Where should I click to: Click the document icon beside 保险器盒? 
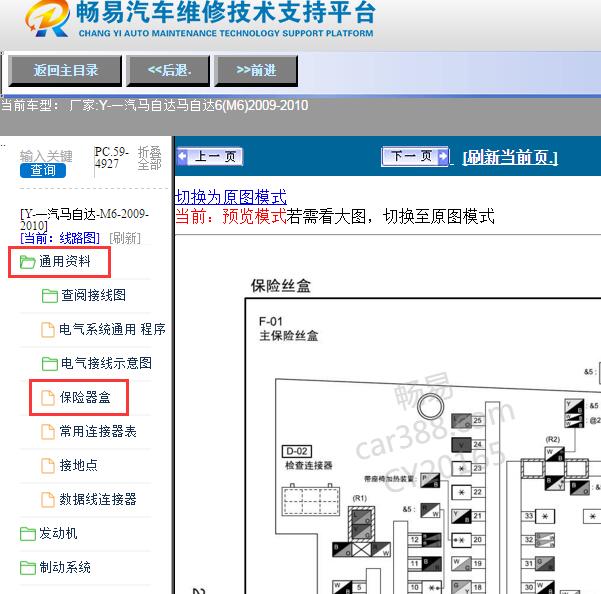[48, 397]
